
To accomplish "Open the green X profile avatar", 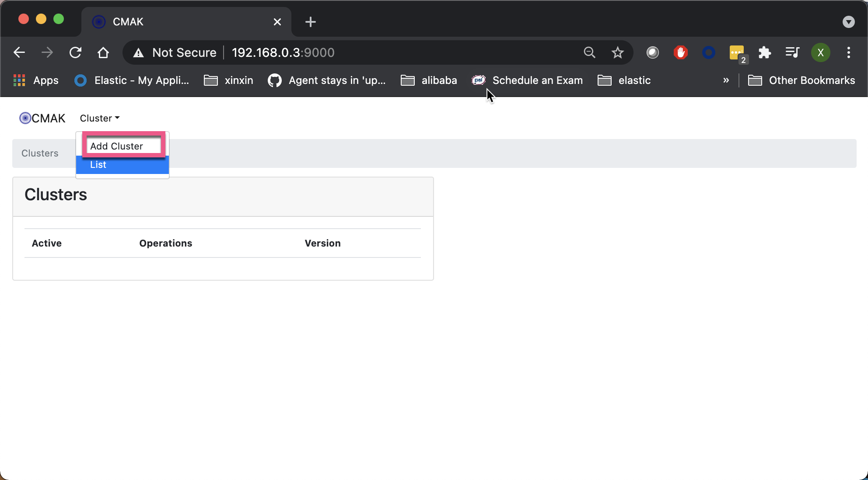I will coord(820,53).
